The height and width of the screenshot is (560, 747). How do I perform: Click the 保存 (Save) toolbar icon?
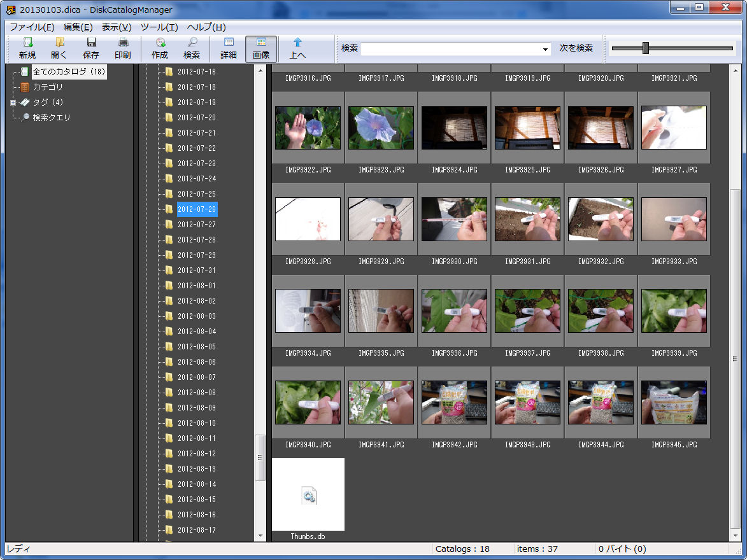point(91,43)
